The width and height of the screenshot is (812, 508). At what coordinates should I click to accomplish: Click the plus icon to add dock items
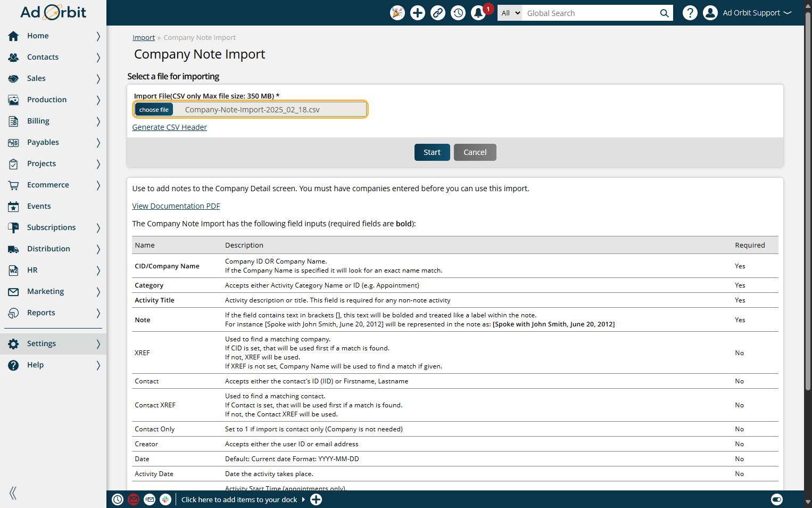click(x=316, y=499)
